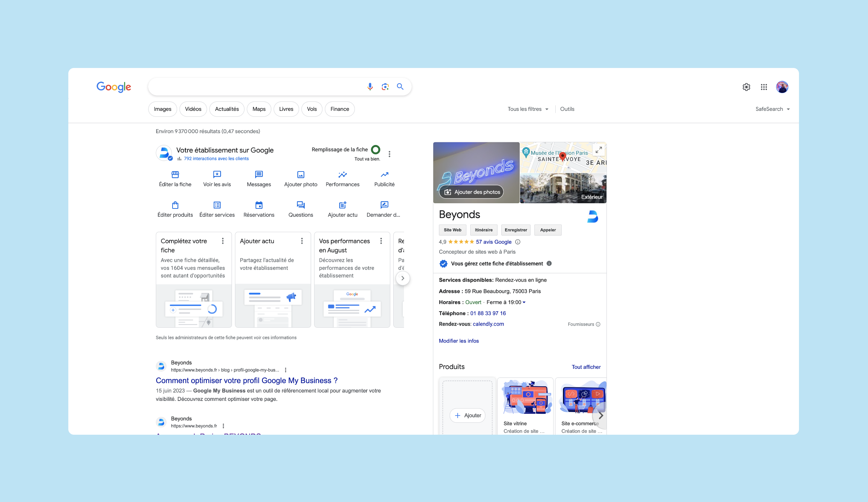Open Google Lens image search icon
This screenshot has width=868, height=502.
tap(384, 86)
